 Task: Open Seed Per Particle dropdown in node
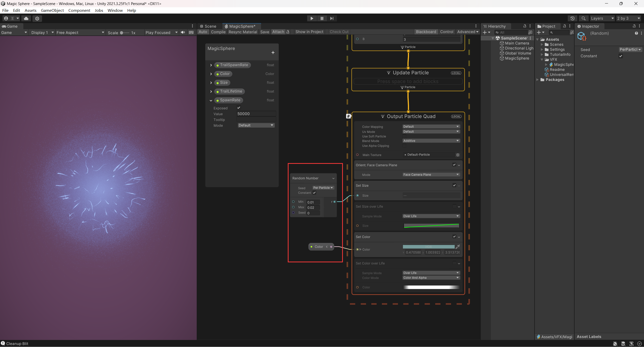pos(323,188)
